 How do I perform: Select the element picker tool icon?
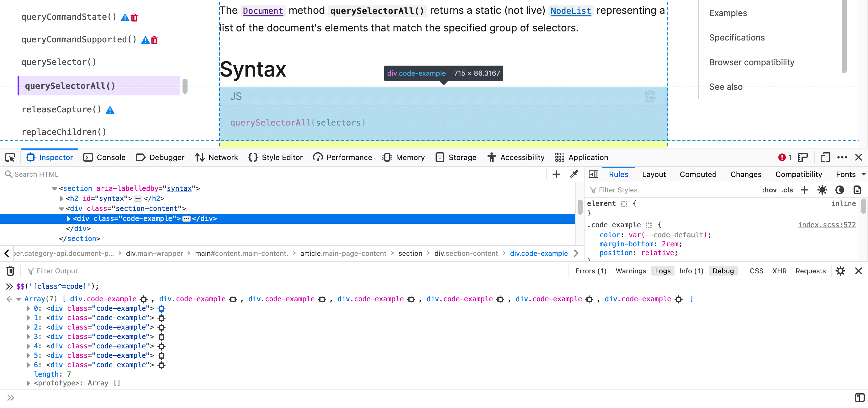(x=10, y=157)
